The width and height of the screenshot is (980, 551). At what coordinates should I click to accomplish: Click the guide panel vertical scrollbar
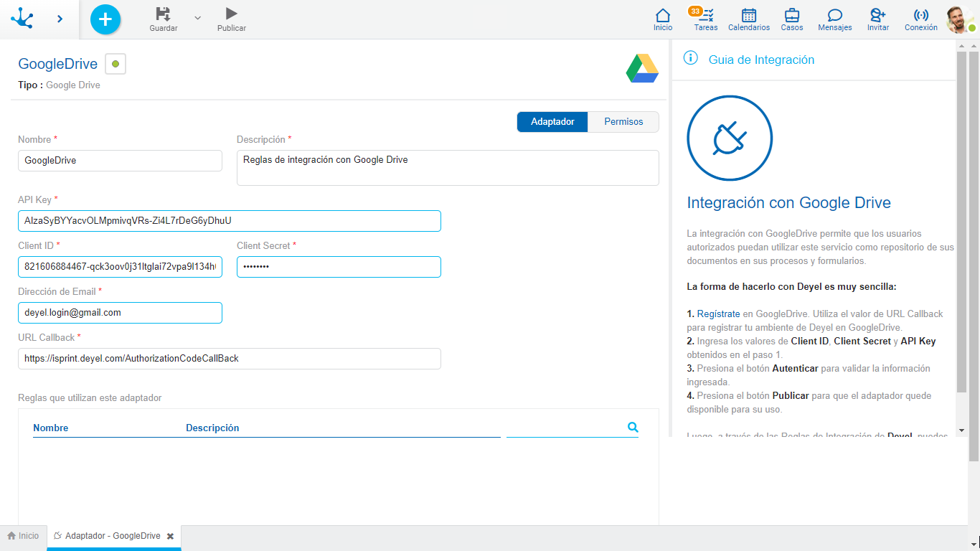point(962,222)
